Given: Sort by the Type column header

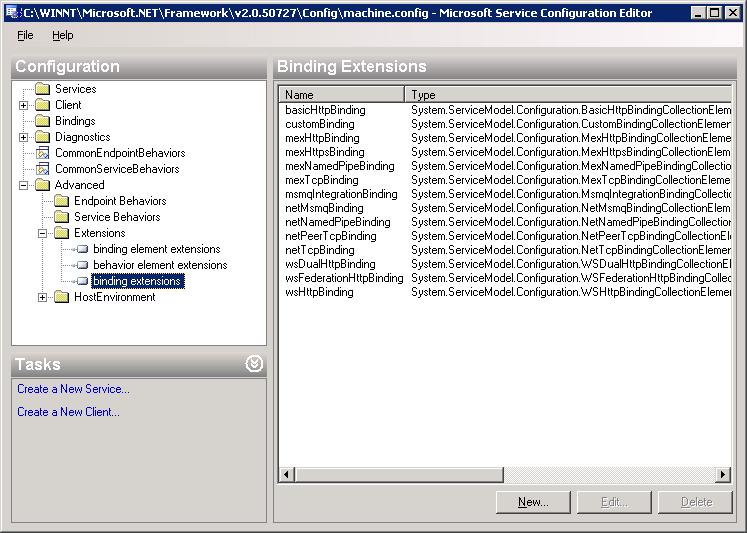Looking at the screenshot, I should [568, 94].
